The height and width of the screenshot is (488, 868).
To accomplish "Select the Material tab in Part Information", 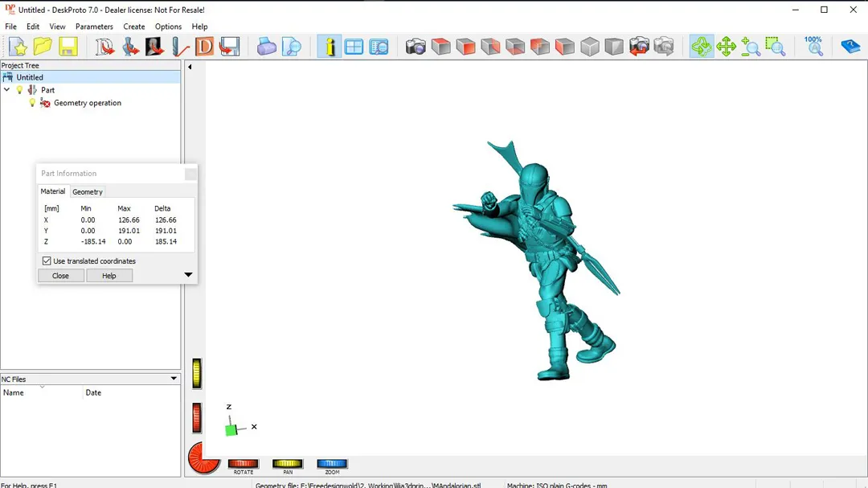I will tap(52, 191).
